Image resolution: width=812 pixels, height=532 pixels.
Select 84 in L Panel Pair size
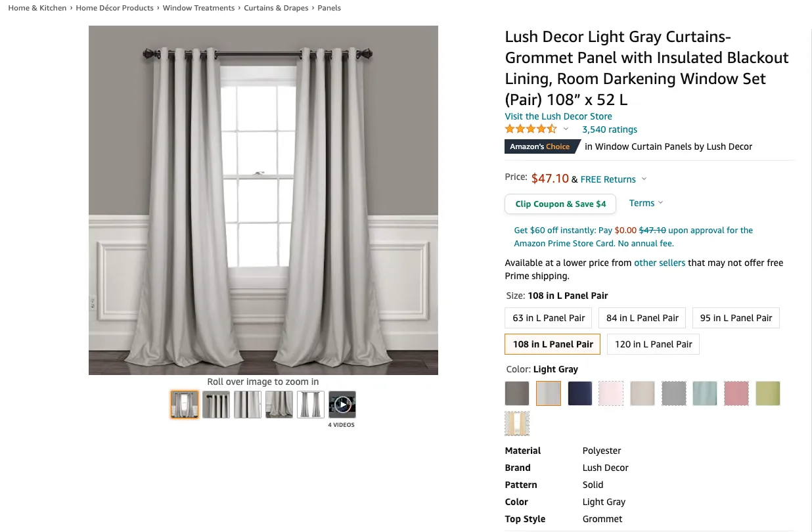click(643, 318)
